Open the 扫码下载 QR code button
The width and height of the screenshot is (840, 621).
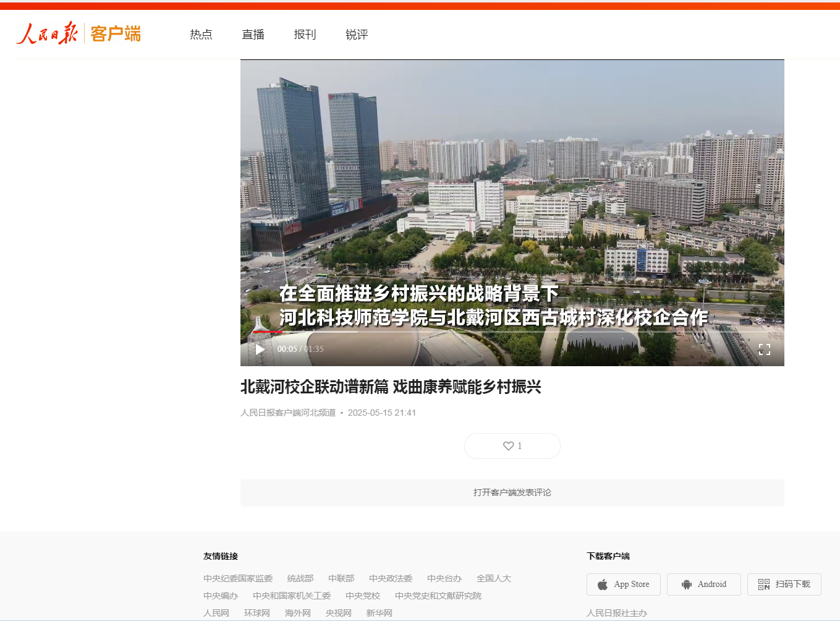(x=784, y=585)
